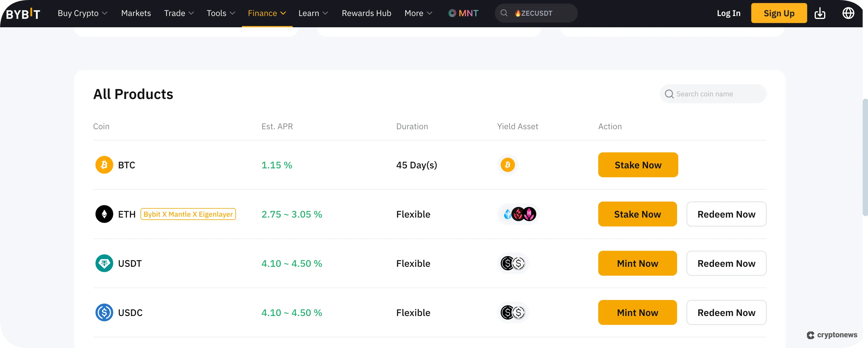Click the Bybit logo

pyautogui.click(x=23, y=13)
